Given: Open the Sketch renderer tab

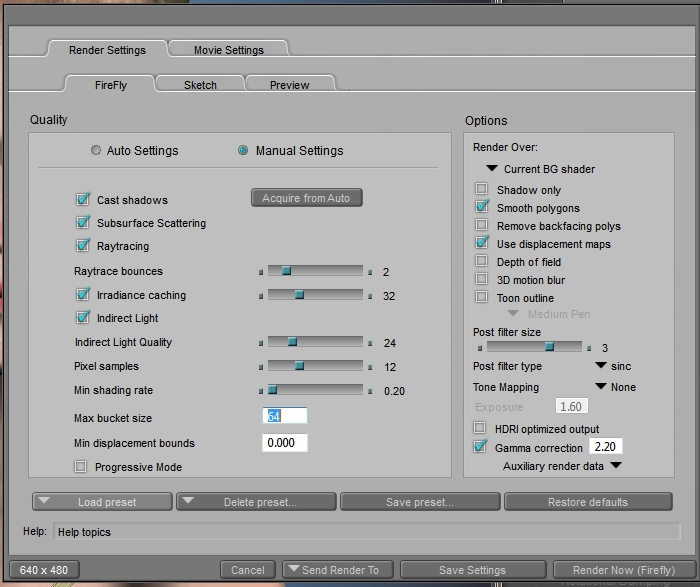Looking at the screenshot, I should coord(200,85).
